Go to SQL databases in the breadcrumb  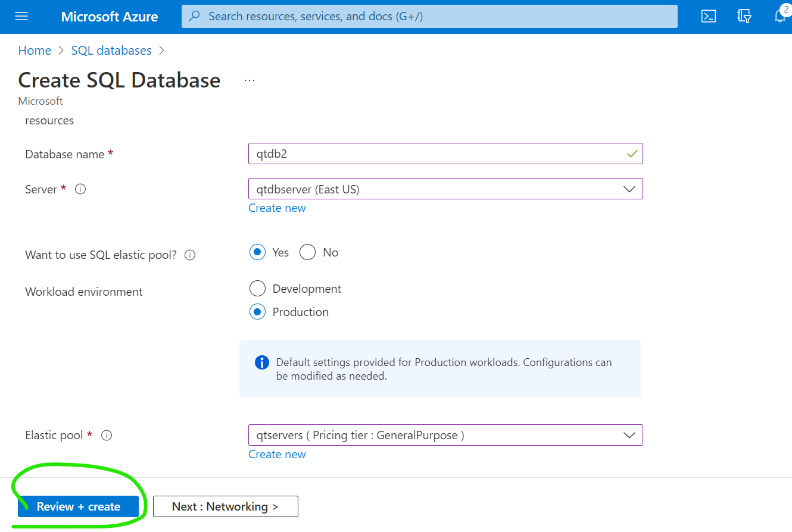[111, 51]
